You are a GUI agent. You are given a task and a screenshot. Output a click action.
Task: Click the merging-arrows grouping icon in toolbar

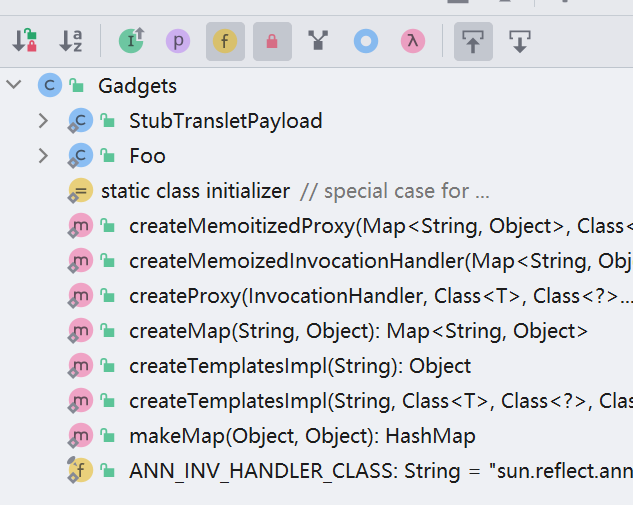[x=319, y=41]
